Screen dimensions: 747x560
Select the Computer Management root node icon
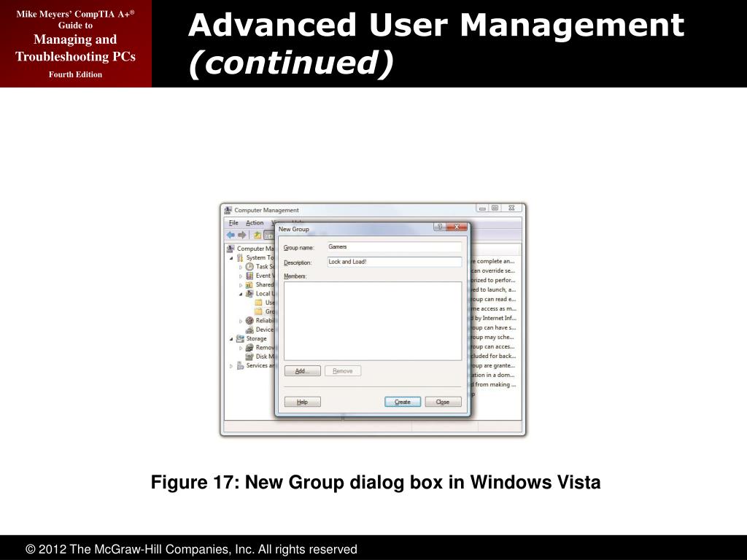[231, 249]
